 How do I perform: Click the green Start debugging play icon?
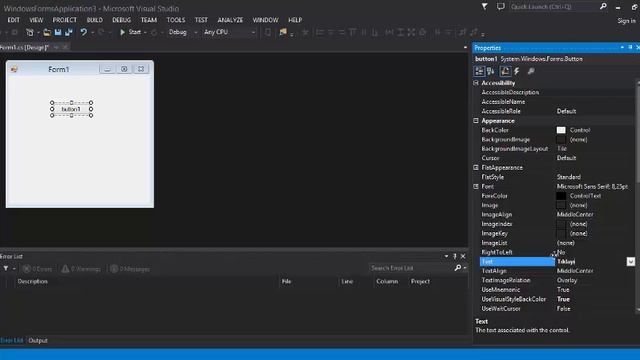[122, 32]
